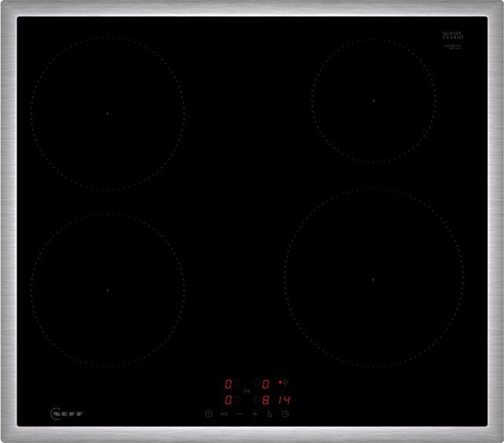Tap the key-shaped child lock icon
The image size is (504, 443).
[224, 414]
